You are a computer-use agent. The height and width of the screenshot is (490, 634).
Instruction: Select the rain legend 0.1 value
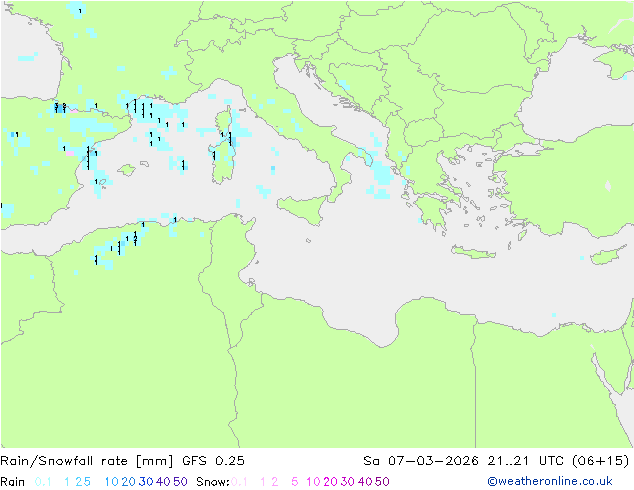click(43, 482)
